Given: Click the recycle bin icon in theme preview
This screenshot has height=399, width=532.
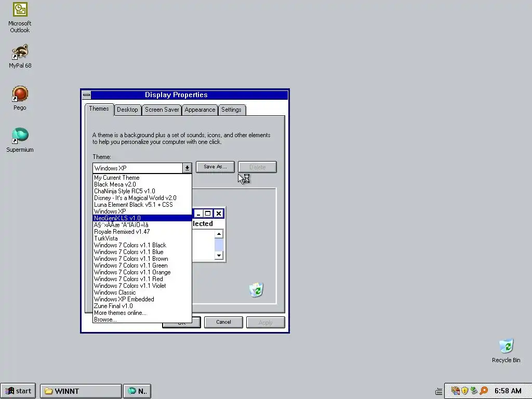Looking at the screenshot, I should click(257, 289).
